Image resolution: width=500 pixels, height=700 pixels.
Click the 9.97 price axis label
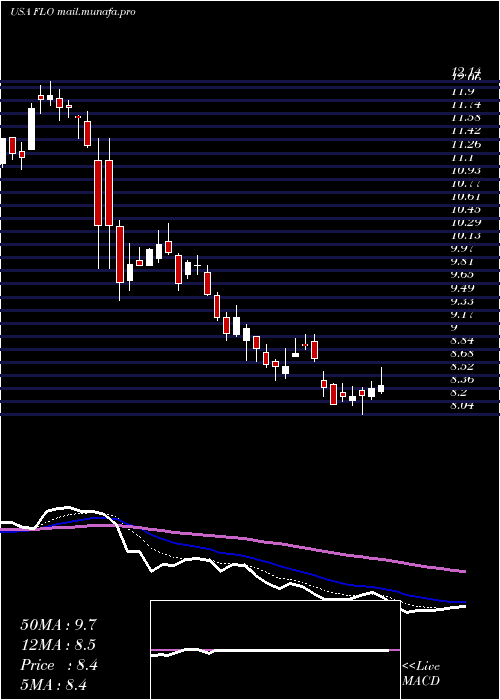pos(463,249)
